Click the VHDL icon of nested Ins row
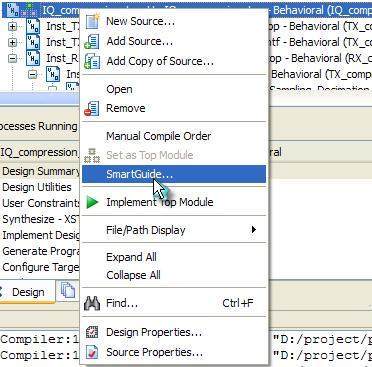372x367 pixels. click(53, 74)
